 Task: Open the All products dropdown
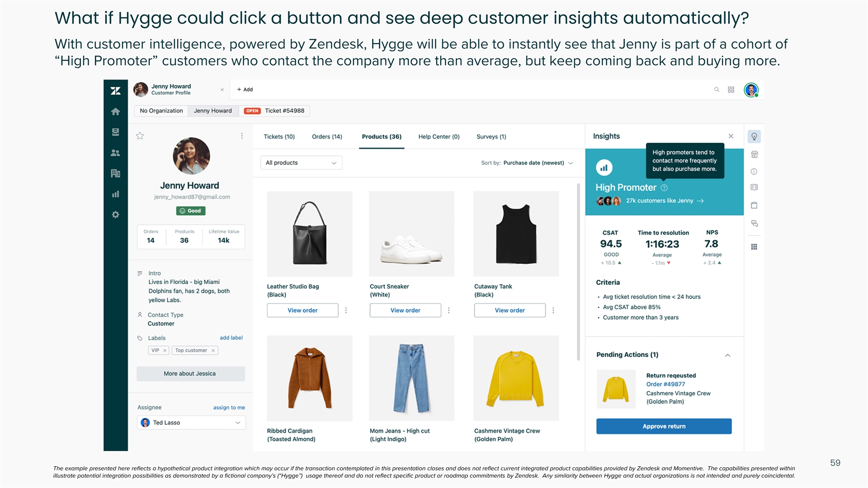(301, 163)
